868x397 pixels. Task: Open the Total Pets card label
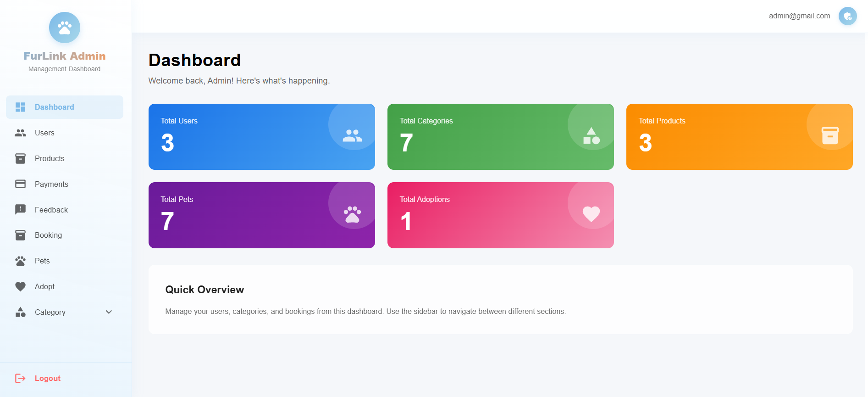pyautogui.click(x=177, y=199)
